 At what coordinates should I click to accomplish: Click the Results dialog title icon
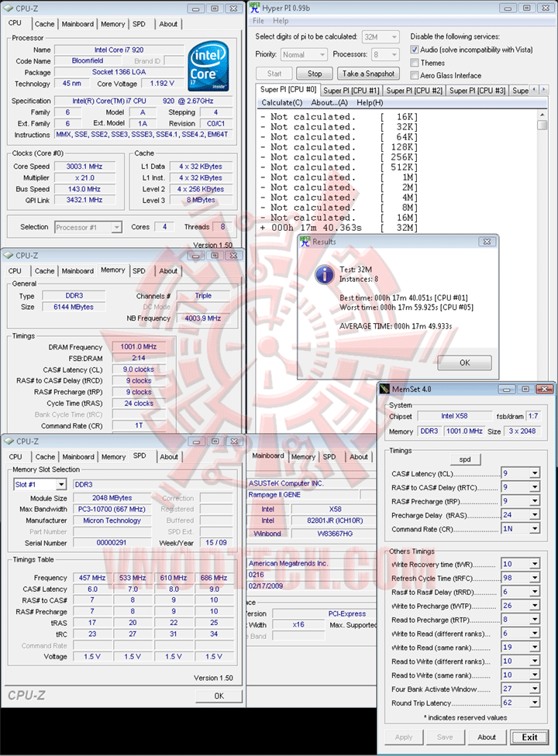305,242
